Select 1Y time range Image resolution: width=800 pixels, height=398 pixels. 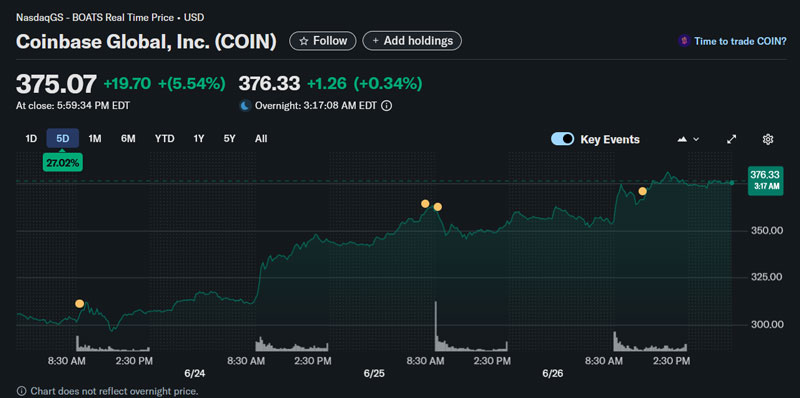(x=198, y=139)
